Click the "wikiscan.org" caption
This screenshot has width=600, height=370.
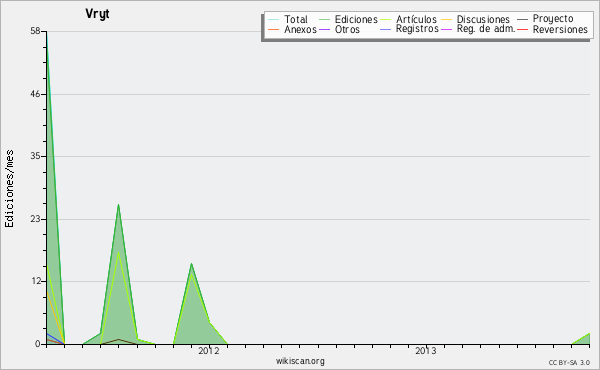pyautogui.click(x=300, y=361)
